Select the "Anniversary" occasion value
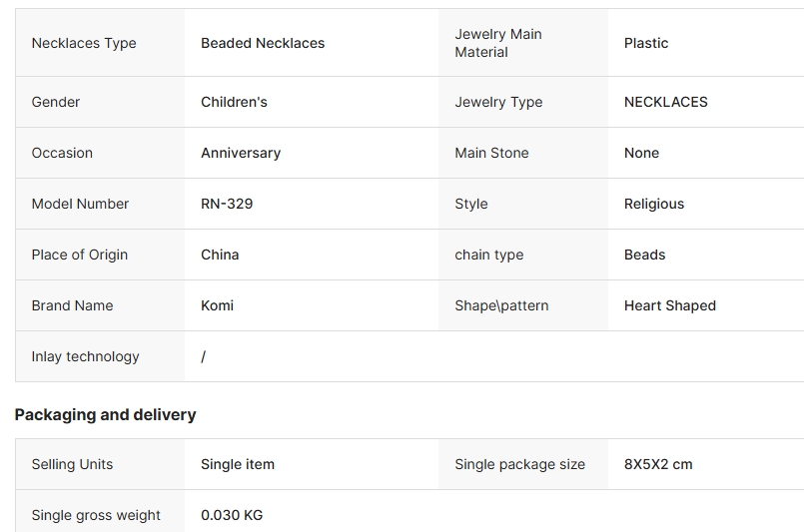This screenshot has width=804, height=532. pos(241,153)
